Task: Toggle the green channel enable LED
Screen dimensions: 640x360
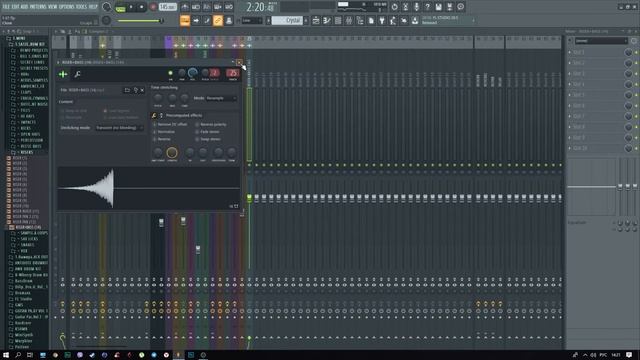Action: coord(171,73)
